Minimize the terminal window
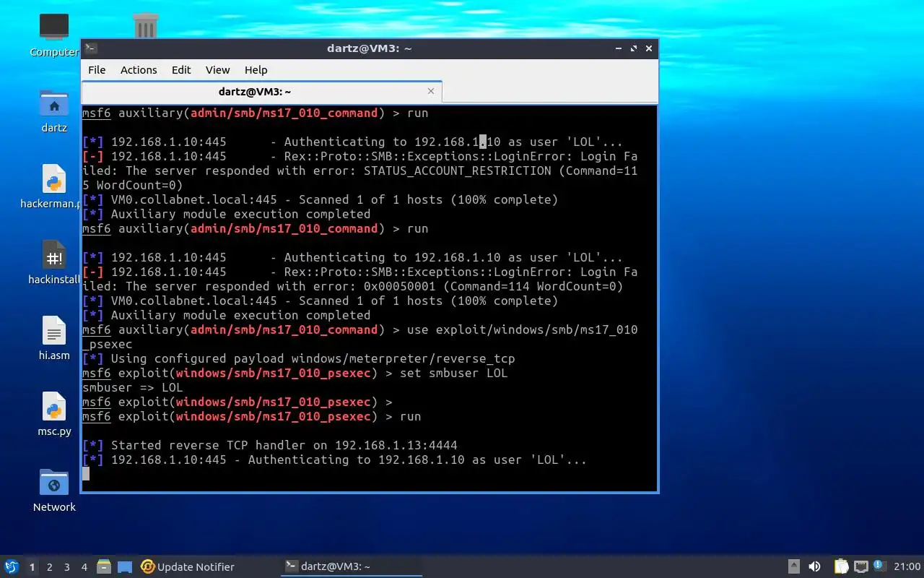The image size is (924, 578). (619, 48)
